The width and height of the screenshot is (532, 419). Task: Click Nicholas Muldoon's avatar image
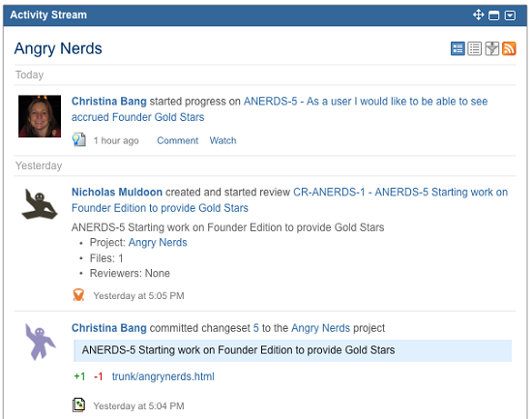(x=40, y=204)
